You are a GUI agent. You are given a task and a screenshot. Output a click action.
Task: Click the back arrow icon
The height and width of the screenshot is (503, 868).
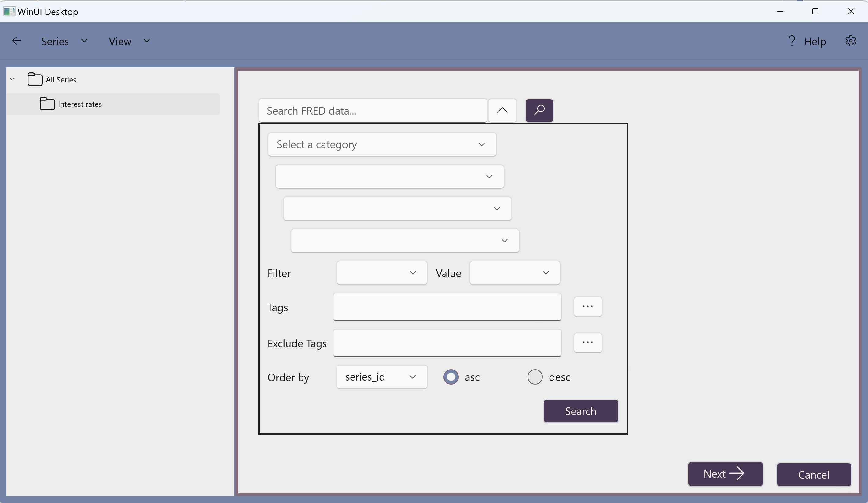click(x=17, y=41)
